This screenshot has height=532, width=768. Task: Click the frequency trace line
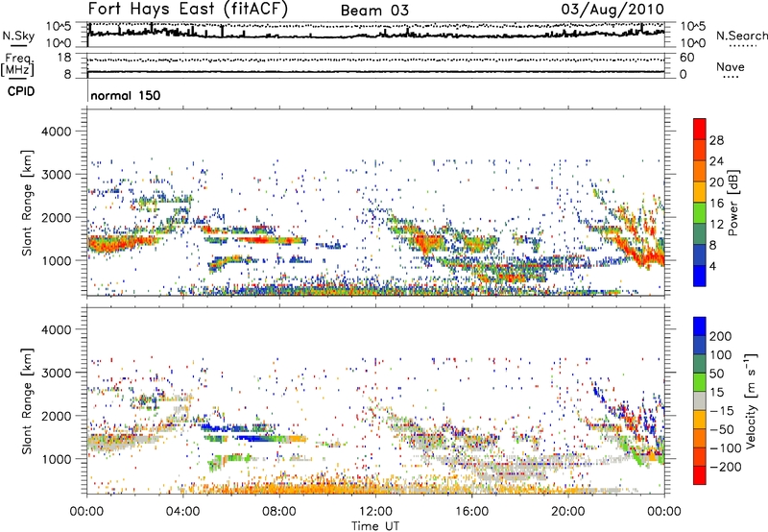375,72
